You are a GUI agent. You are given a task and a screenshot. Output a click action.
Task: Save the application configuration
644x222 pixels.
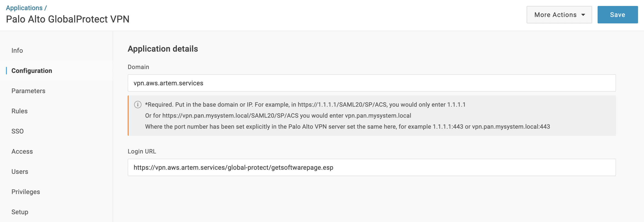pos(618,15)
